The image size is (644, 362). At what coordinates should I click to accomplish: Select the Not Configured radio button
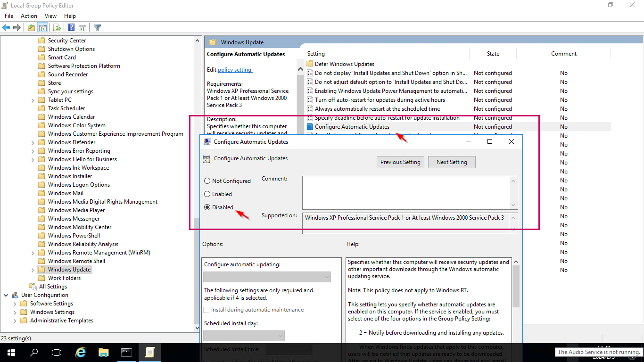coord(207,181)
